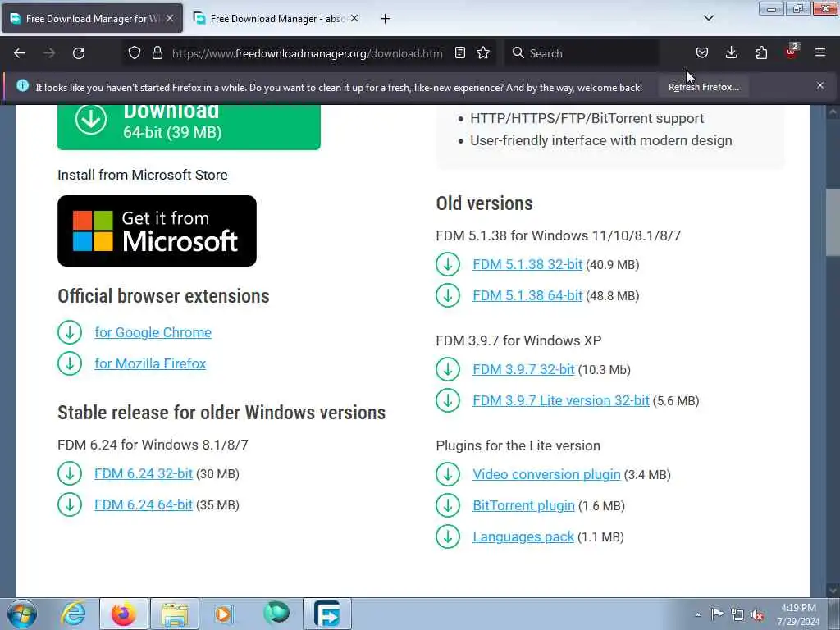Download the Video conversion plugin

coord(546,474)
